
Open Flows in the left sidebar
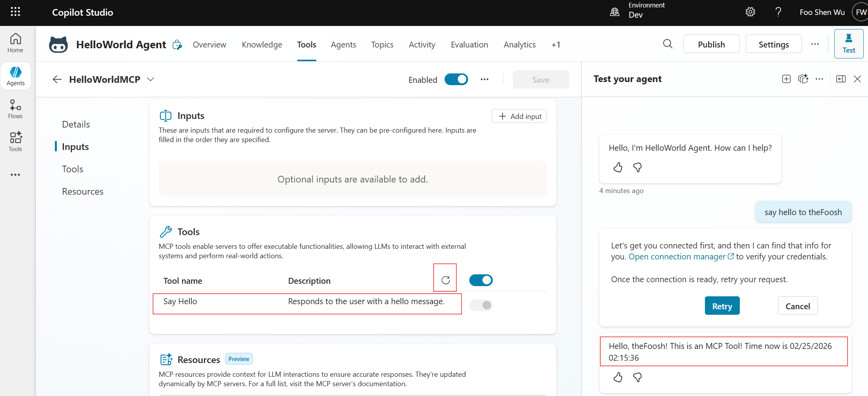15,109
